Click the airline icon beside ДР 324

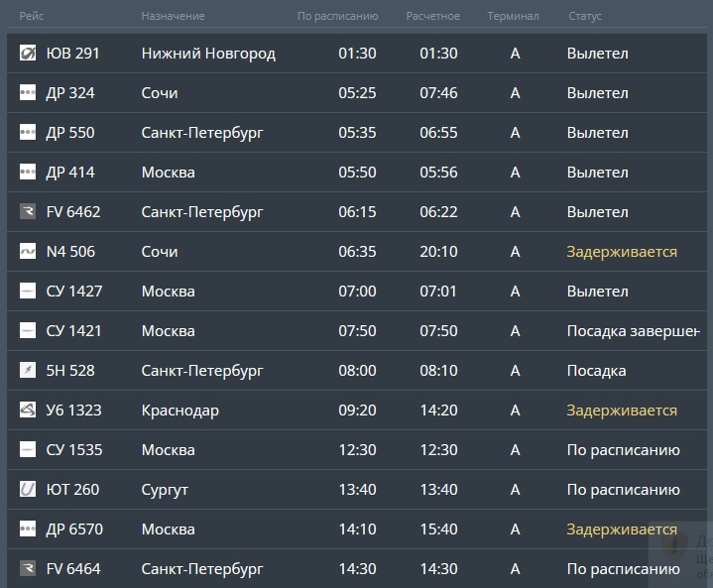pyautogui.click(x=28, y=93)
